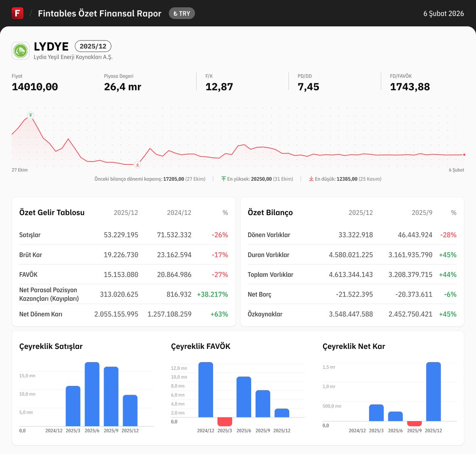Click the lowest price marker on chart
Image resolution: width=476 pixels, height=454 pixels.
pyautogui.click(x=138, y=165)
